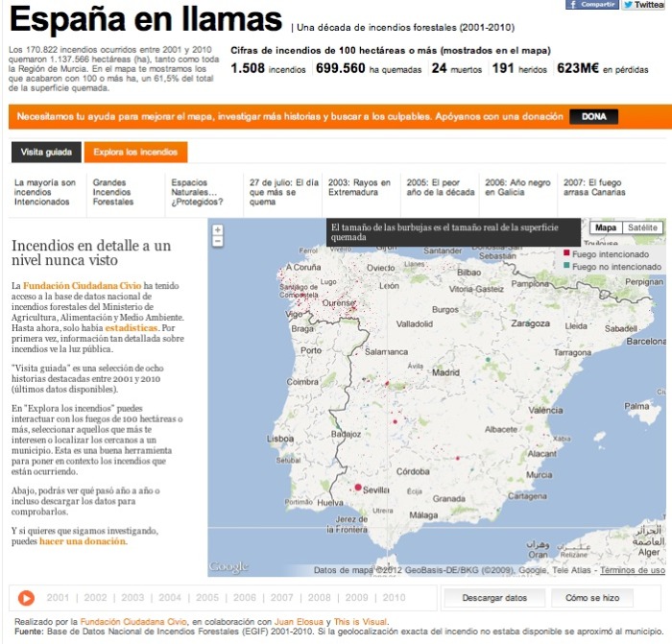
Task: Click the '623M€ en pérdidas' statistic
Action: pyautogui.click(x=603, y=68)
